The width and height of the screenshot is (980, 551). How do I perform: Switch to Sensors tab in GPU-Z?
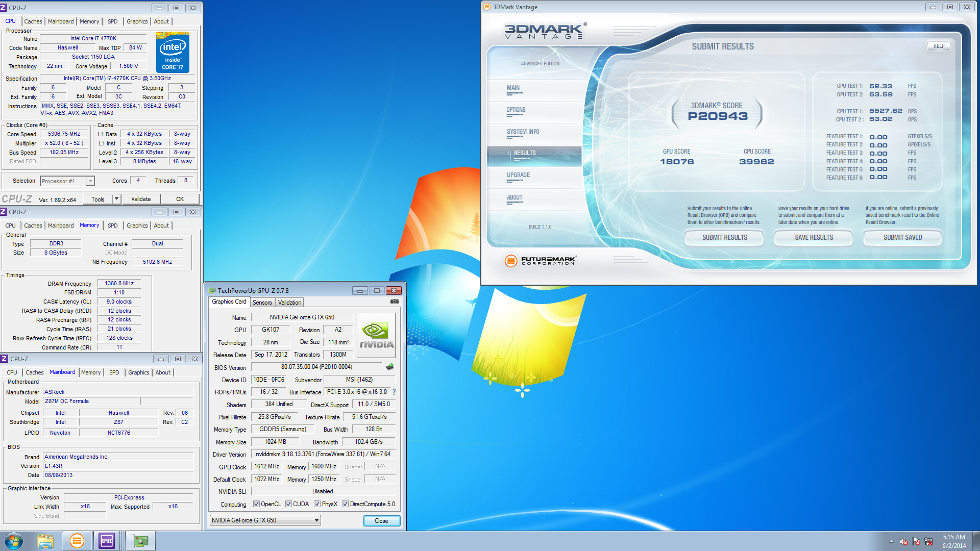[262, 303]
